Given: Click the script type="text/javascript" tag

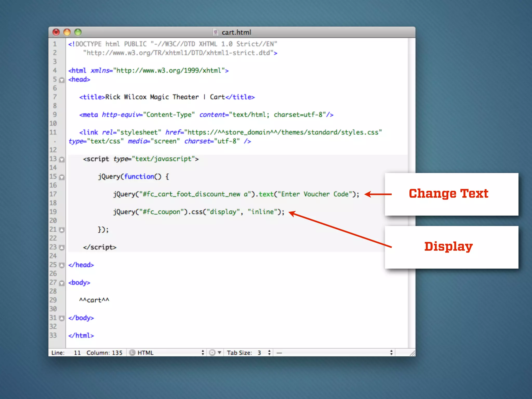Looking at the screenshot, I should pos(141,159).
